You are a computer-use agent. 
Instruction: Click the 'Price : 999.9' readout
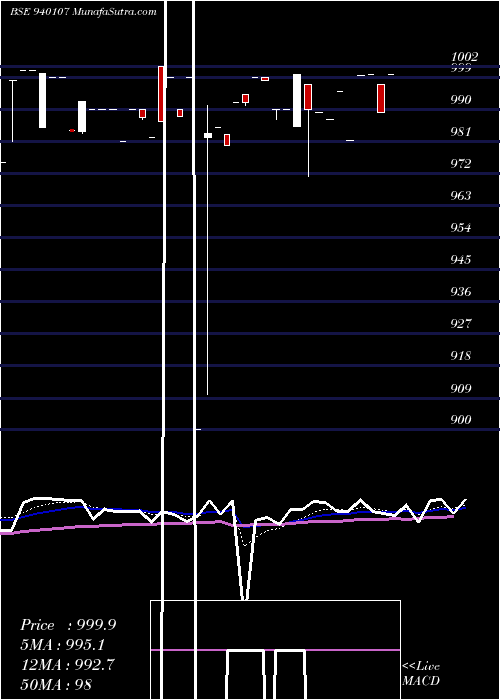point(68,625)
